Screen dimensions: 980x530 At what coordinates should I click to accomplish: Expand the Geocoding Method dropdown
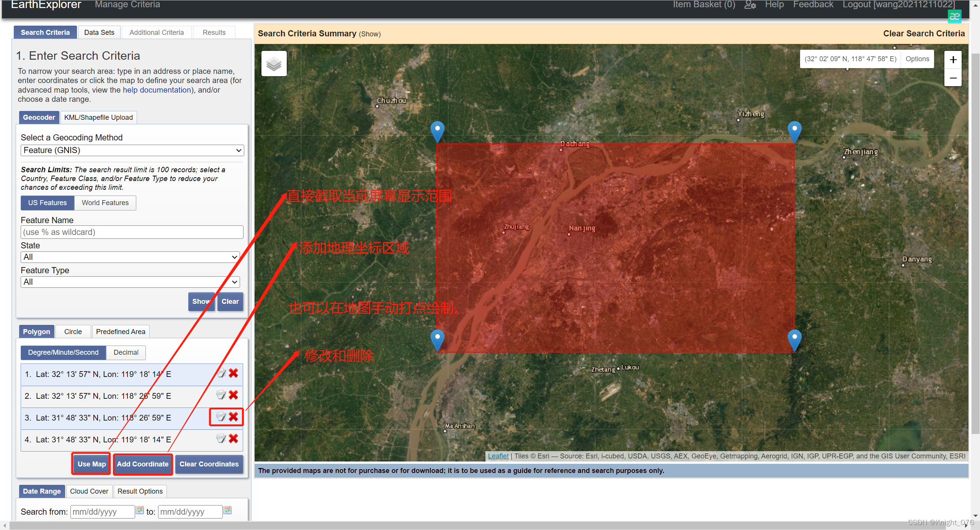[132, 150]
